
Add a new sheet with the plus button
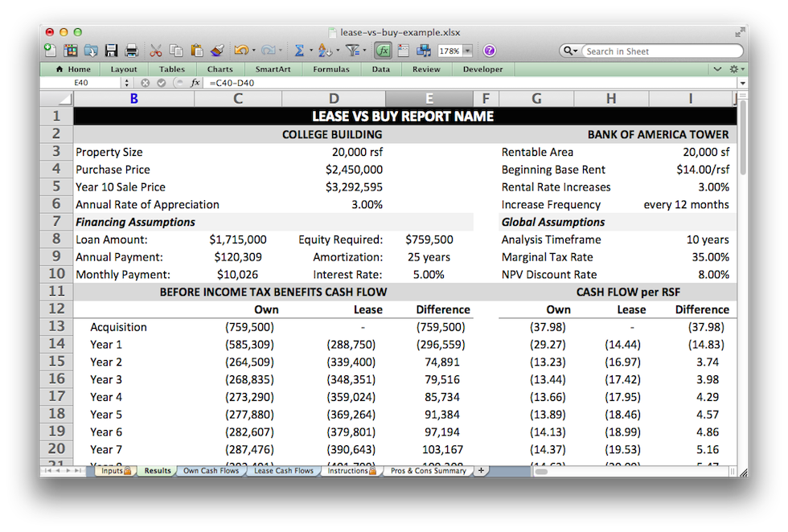[x=481, y=470]
